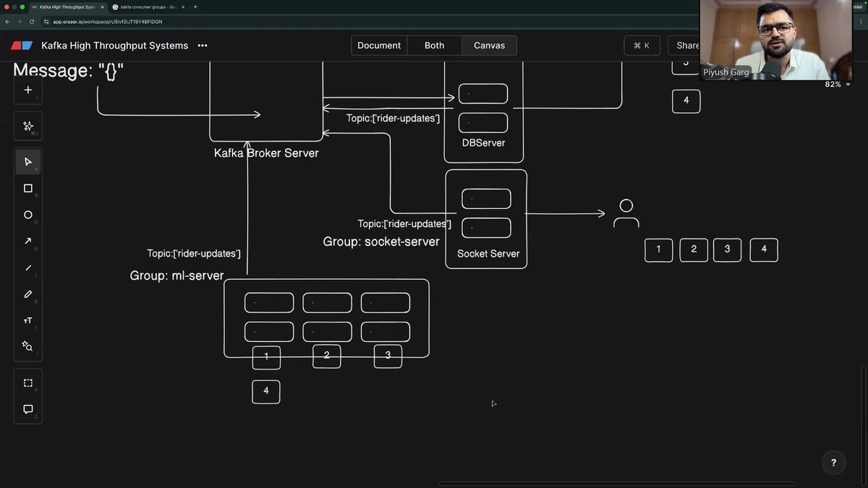The width and height of the screenshot is (868, 488).
Task: Click the Eraser logo home icon
Action: [22, 46]
